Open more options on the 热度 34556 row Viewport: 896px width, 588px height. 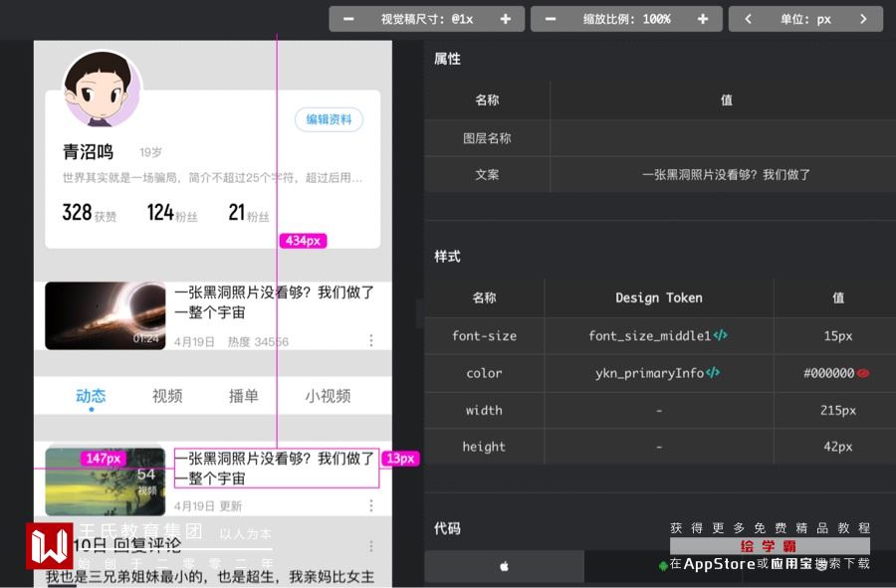coord(371,341)
